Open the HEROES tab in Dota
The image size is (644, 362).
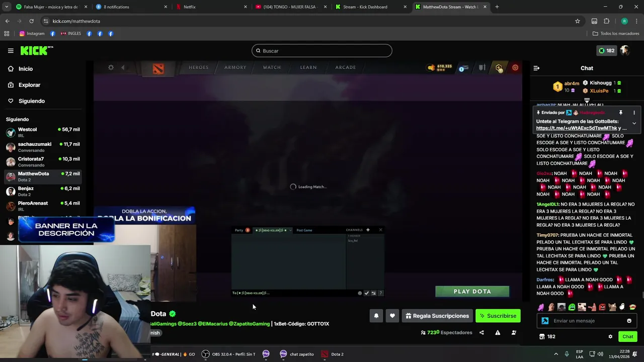pyautogui.click(x=198, y=67)
